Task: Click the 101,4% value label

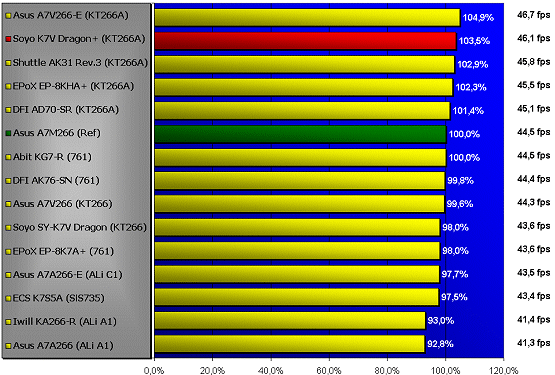Action: [468, 111]
